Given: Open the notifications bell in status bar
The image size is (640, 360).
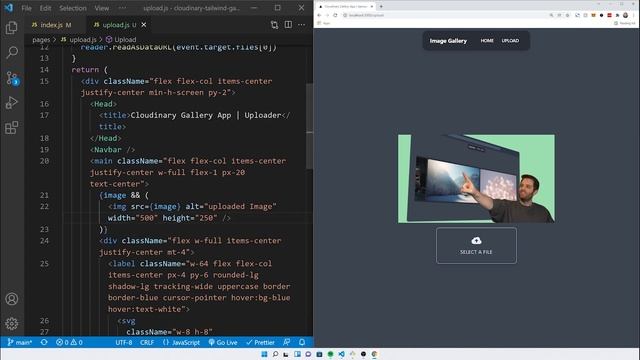Looking at the screenshot, I should pos(302,342).
